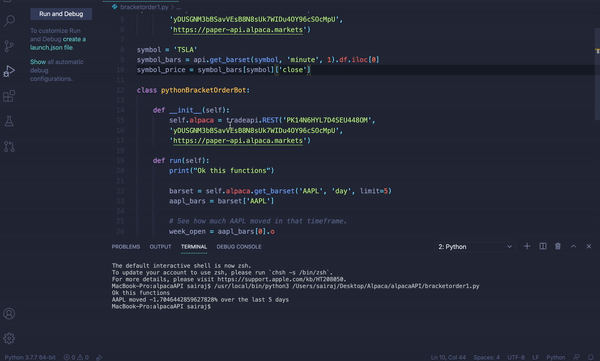Screen dimensions: 600x361
Task: Switch to the OUTPUT tab
Action: coord(160,247)
